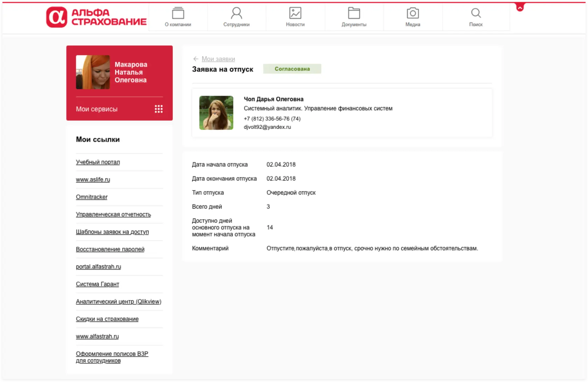Click the name Чоп Дарья Олеговна
588x382 pixels.
274,99
